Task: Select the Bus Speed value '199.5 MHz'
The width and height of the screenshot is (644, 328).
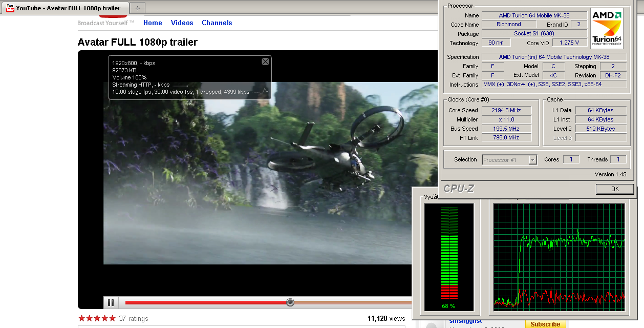Action: click(x=506, y=129)
